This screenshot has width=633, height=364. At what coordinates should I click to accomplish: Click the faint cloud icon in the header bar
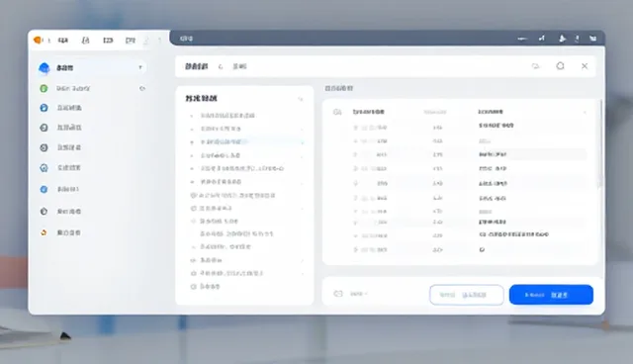pyautogui.click(x=535, y=66)
